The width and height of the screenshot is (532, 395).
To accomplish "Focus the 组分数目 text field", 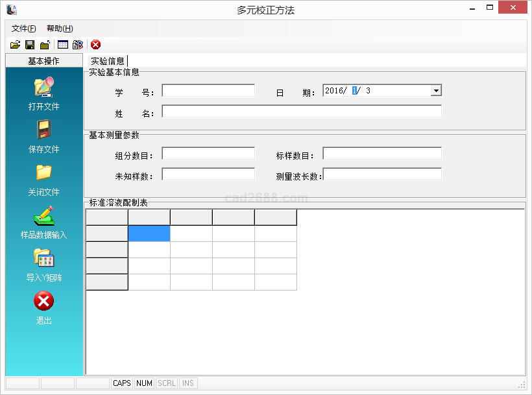I will pos(208,154).
